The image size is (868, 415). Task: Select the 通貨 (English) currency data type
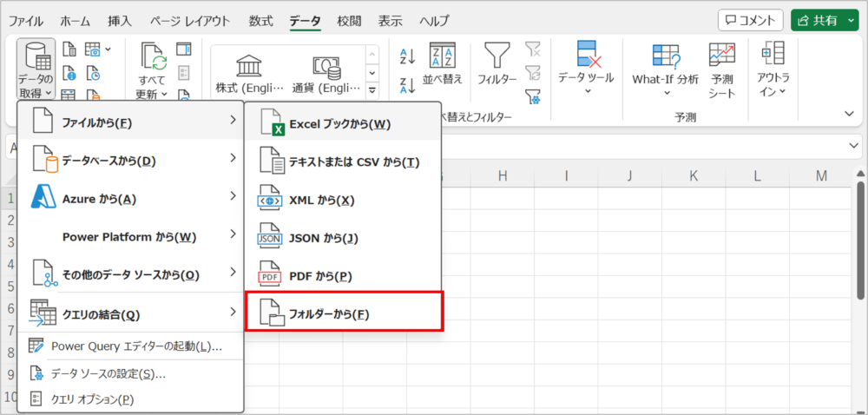(x=326, y=74)
